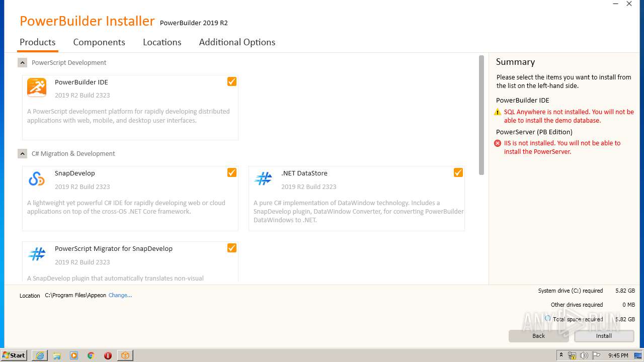Click the 9:45 PM taskbar clock

[618, 355]
